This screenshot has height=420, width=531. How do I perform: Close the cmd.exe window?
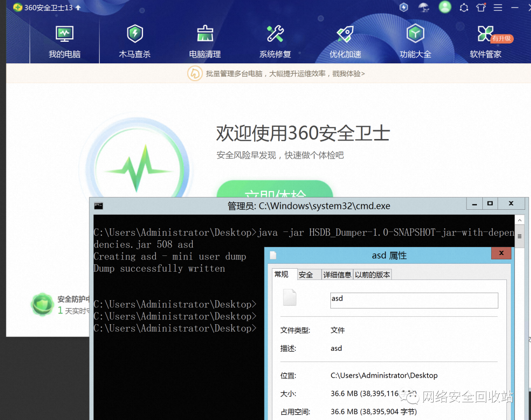pyautogui.click(x=511, y=204)
